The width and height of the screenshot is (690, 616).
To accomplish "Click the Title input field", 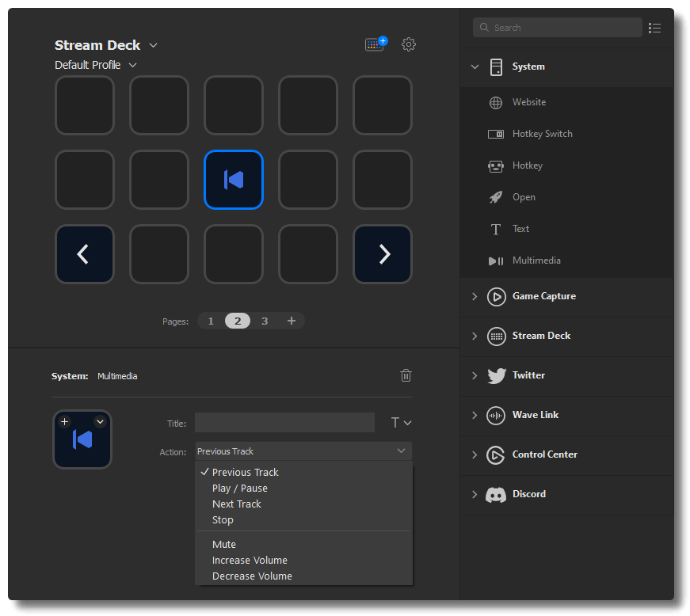I will coord(284,423).
